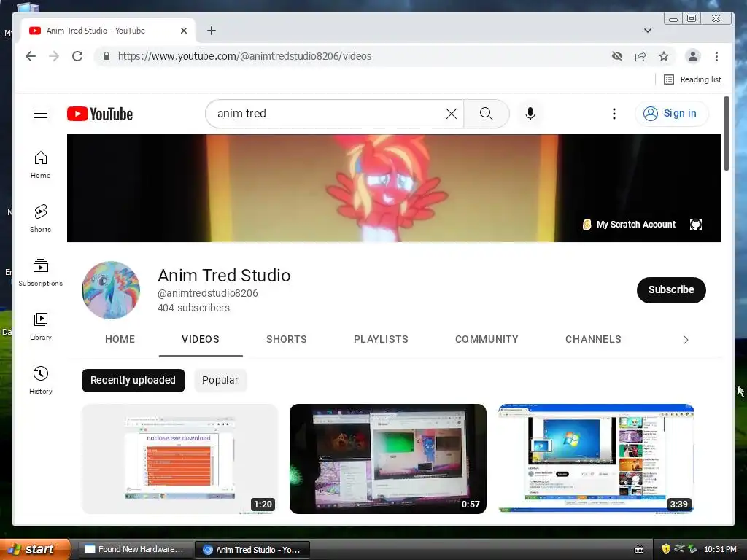Play the 0:57 video thumbnail
This screenshot has height=560, width=747.
[x=388, y=459]
